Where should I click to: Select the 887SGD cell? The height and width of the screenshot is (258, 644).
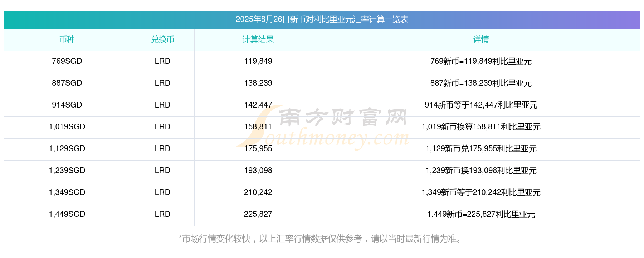click(67, 83)
